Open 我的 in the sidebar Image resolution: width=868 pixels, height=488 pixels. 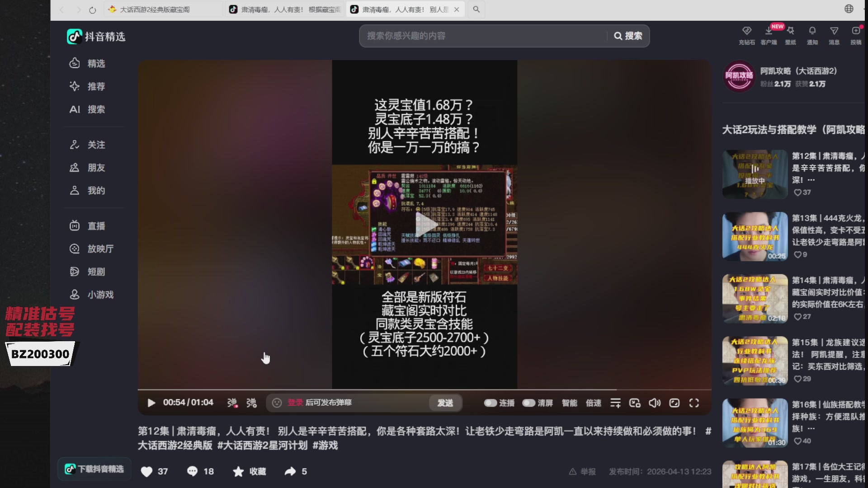tap(87, 190)
